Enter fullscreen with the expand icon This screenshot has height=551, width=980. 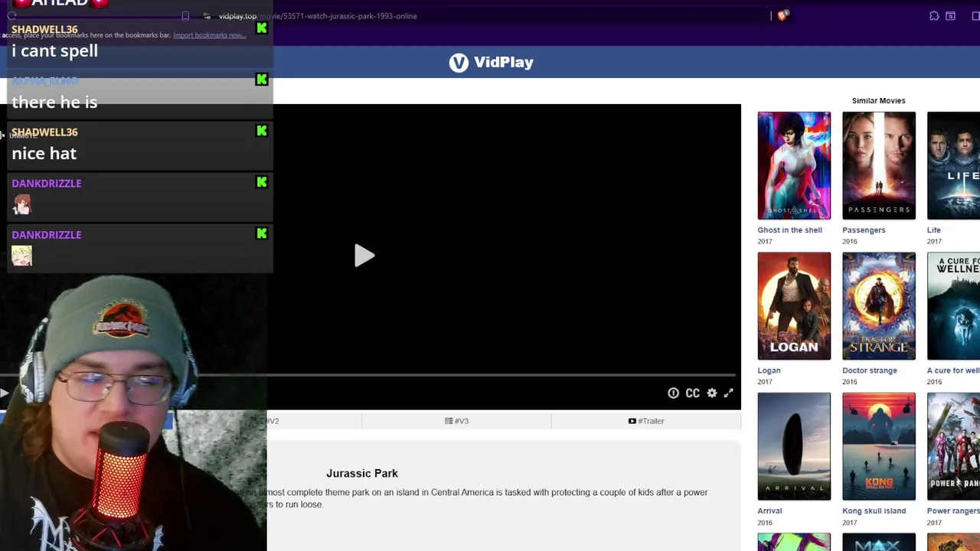tap(729, 393)
